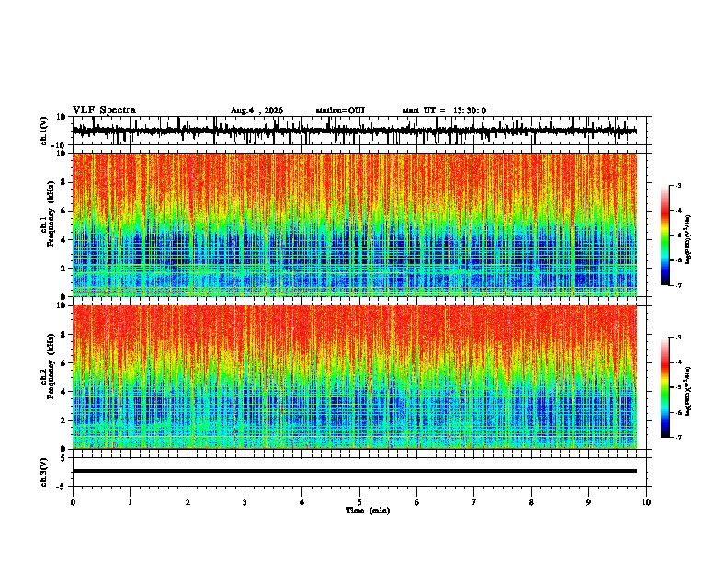Click the "6" tick on Time axis
Viewport: 728px width, 563px height.
click(417, 502)
